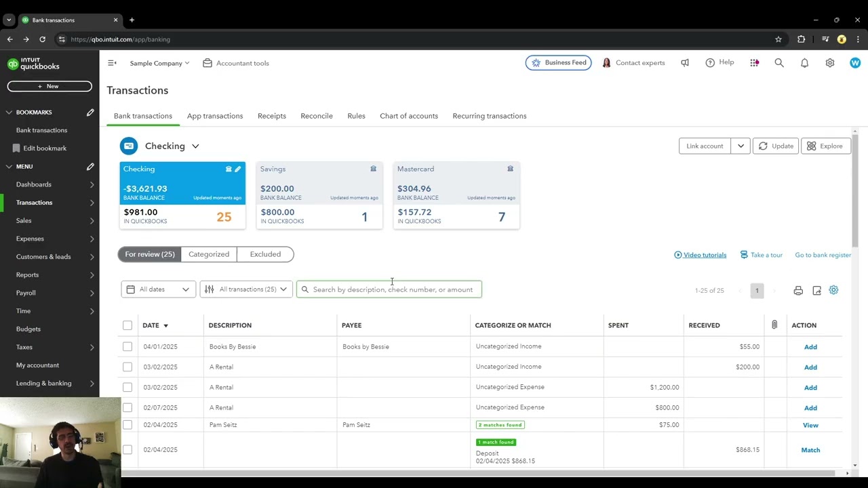Open the All transactions (25) filter
The height and width of the screenshot is (488, 868).
pyautogui.click(x=246, y=289)
